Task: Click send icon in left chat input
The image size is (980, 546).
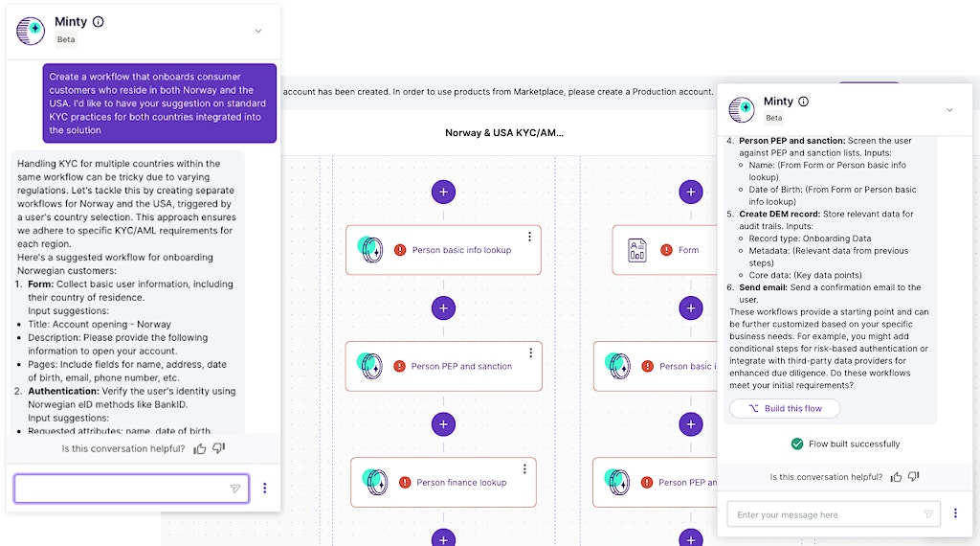Action: (234, 489)
